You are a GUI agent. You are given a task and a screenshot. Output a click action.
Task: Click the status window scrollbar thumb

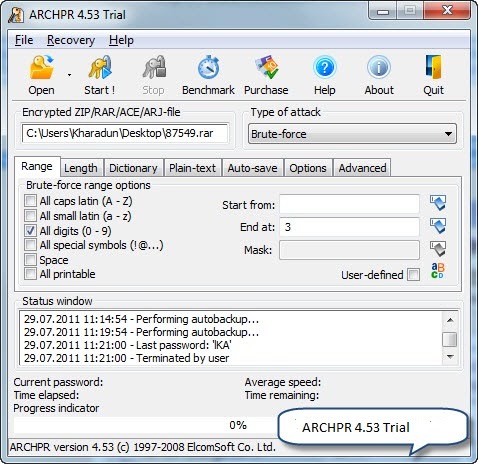point(450,339)
